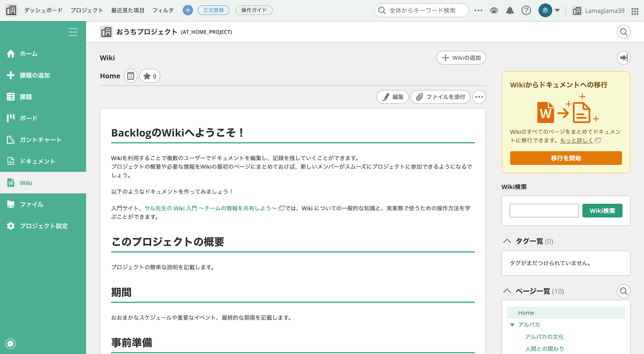Viewport: 644px width, 354px height.
Task: Open the ダッシュボード menu
Action: (43, 10)
